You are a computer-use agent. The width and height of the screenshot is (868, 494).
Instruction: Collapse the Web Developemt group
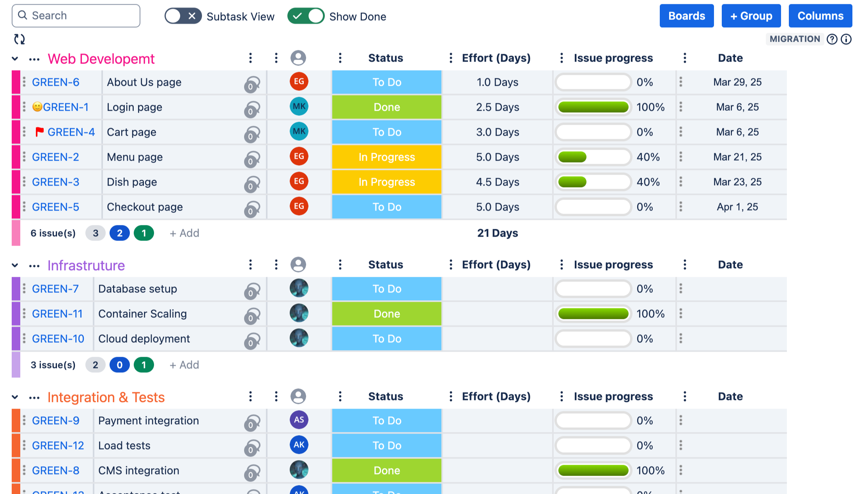click(15, 59)
